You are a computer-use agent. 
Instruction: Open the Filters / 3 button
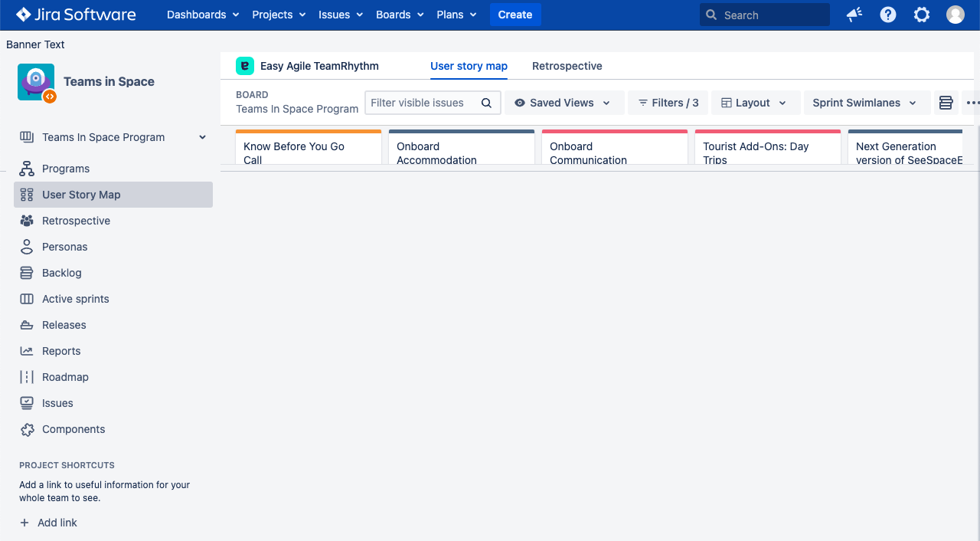(x=668, y=103)
